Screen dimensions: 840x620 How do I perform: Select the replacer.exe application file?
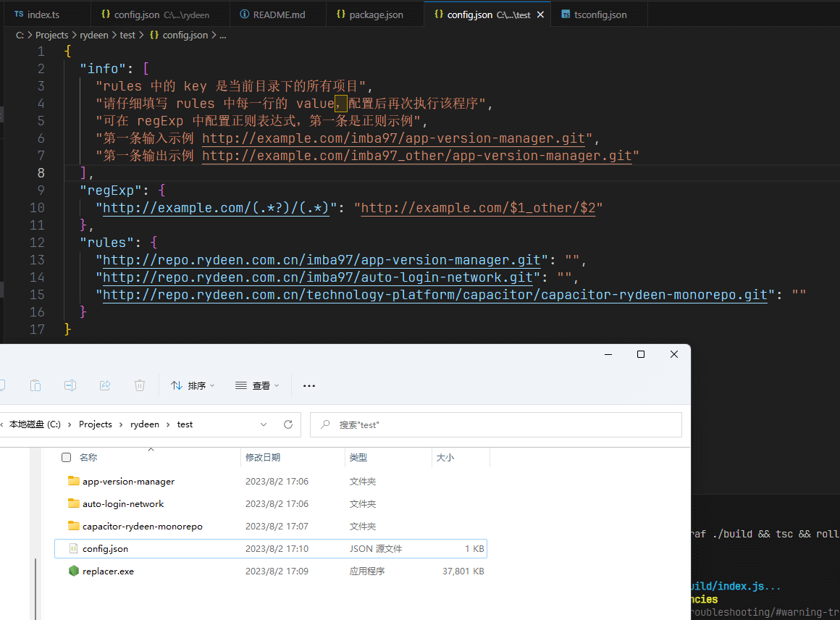click(x=108, y=571)
